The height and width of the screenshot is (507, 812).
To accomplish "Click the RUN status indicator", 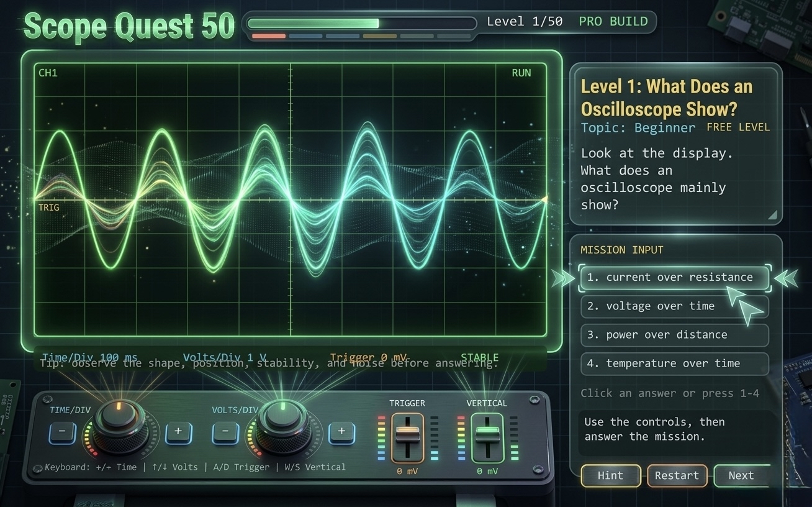I will point(521,73).
